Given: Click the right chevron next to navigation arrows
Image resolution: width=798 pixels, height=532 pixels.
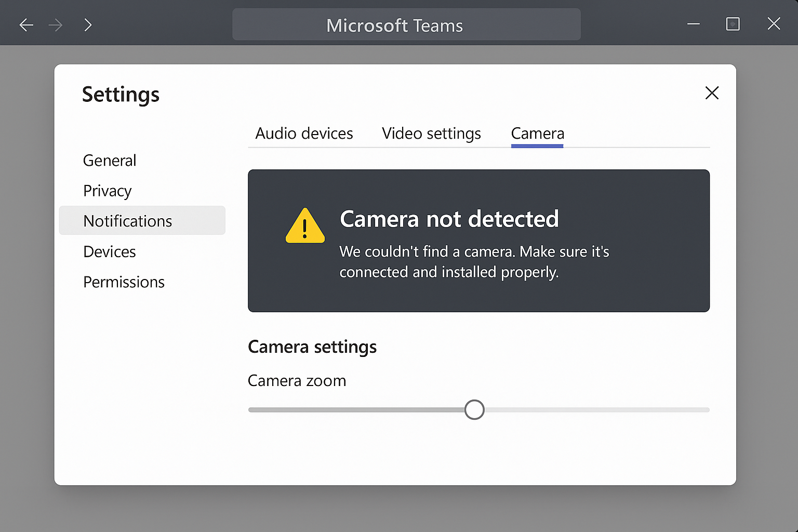Looking at the screenshot, I should point(88,24).
